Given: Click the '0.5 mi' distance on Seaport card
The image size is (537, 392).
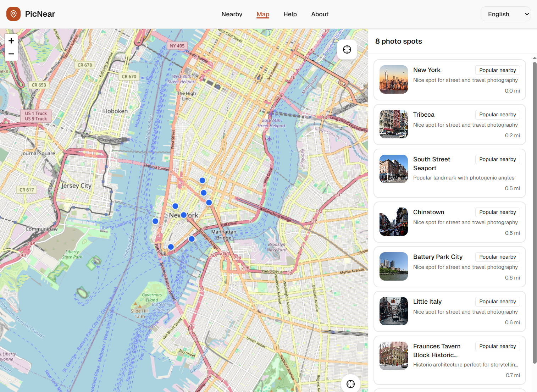Looking at the screenshot, I should pos(512,188).
